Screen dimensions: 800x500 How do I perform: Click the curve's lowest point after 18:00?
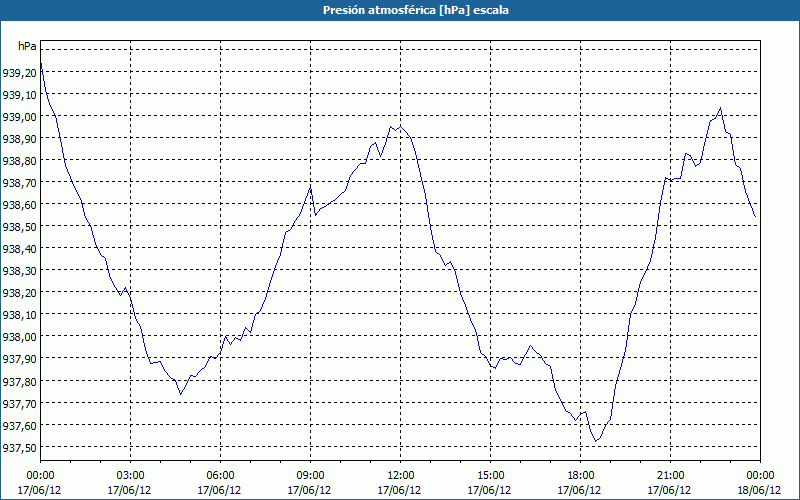click(595, 441)
